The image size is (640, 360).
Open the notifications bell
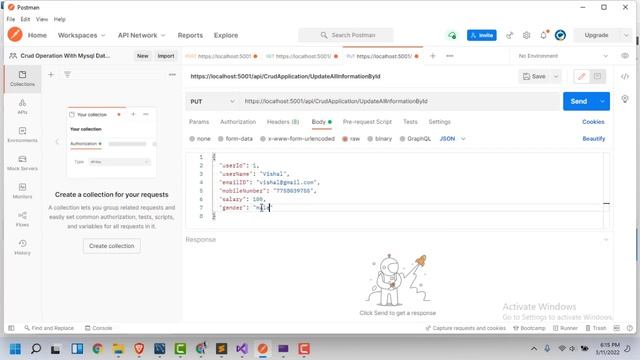[x=544, y=35]
